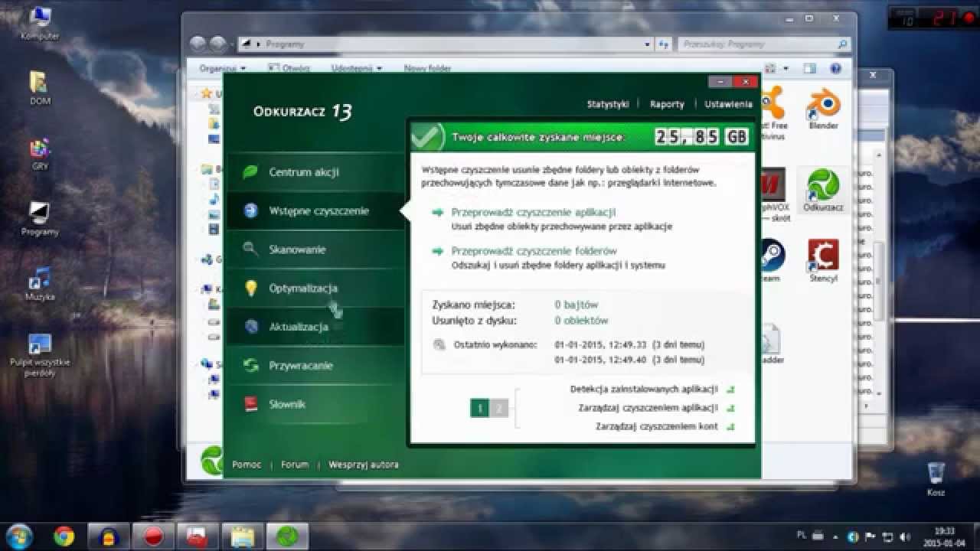980x551 pixels.
Task: Click the Explorer help icon
Action: tap(835, 68)
